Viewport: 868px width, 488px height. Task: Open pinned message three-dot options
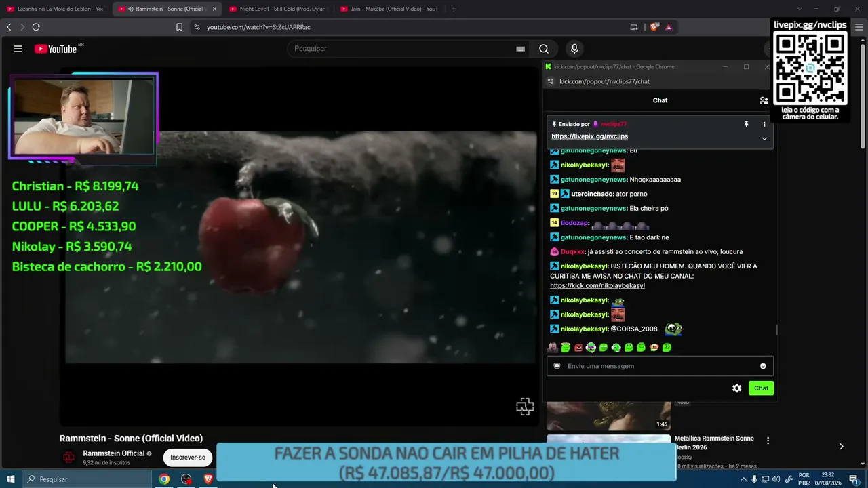(x=764, y=124)
